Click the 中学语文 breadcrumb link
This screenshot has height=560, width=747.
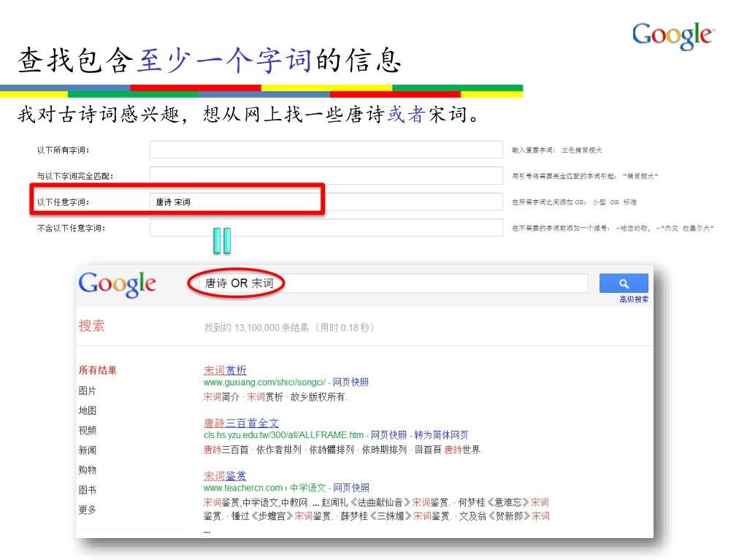tap(307, 488)
